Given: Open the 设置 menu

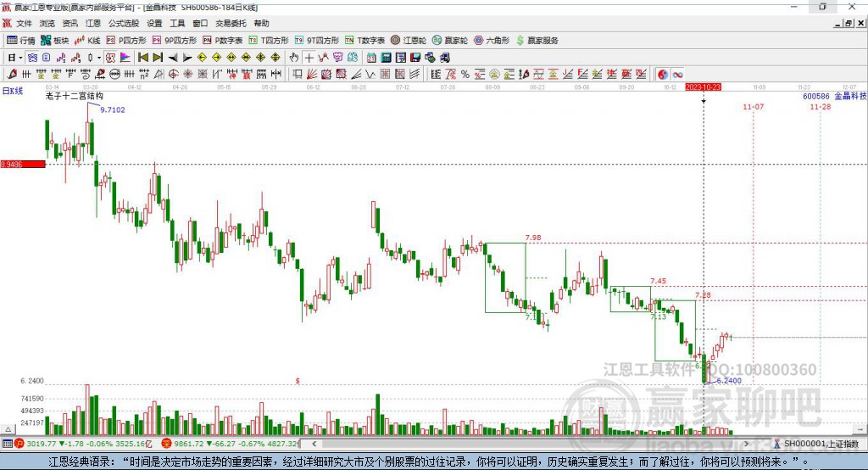Looking at the screenshot, I should pyautogui.click(x=154, y=23).
